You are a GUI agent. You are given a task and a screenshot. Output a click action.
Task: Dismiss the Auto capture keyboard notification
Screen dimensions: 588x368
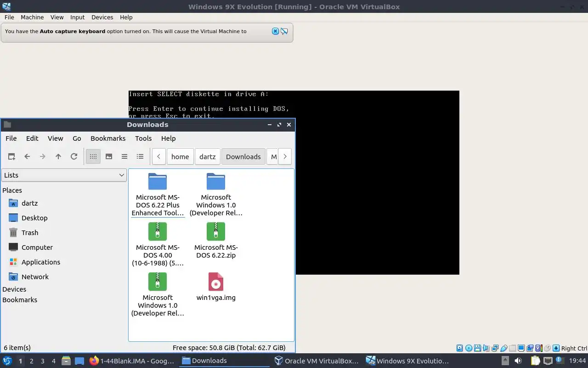275,31
